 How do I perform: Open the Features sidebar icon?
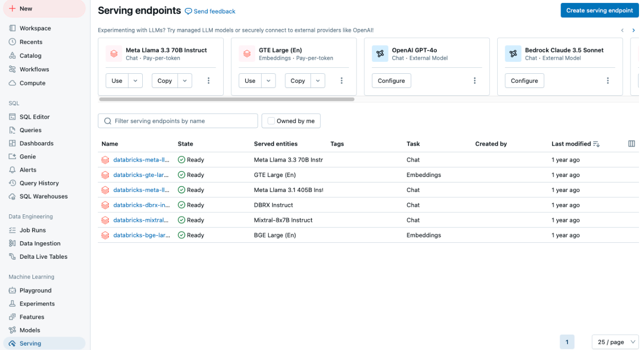tap(12, 317)
